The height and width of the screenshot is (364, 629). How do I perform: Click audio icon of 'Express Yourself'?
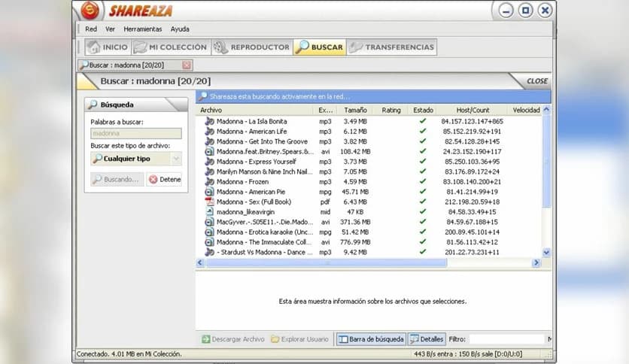pyautogui.click(x=209, y=162)
